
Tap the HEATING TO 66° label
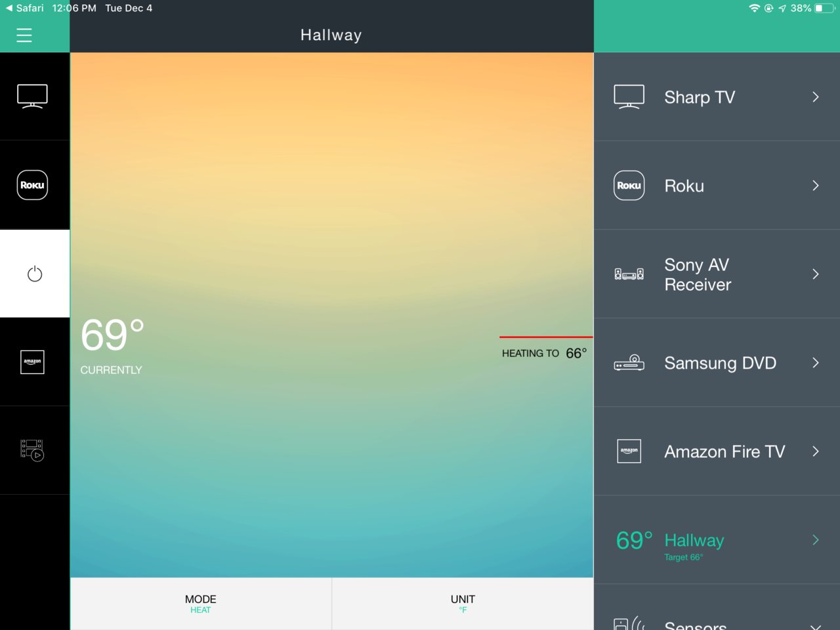coord(544,353)
